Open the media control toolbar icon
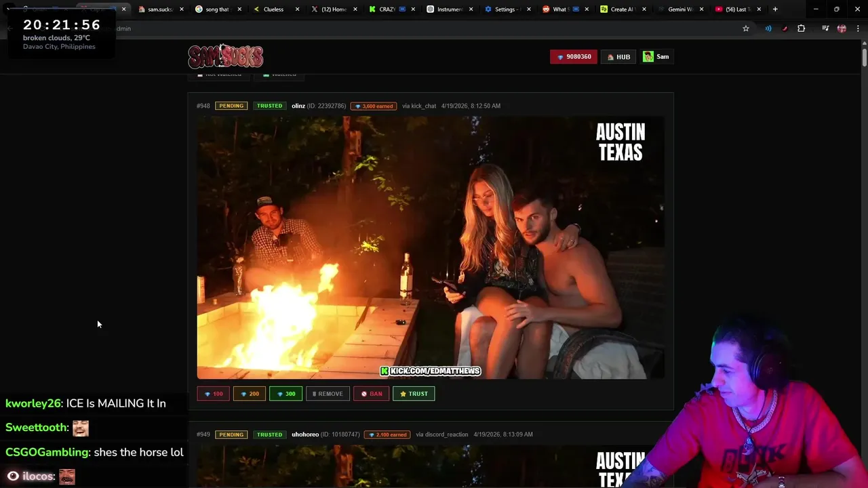This screenshot has height=488, width=868. [825, 28]
